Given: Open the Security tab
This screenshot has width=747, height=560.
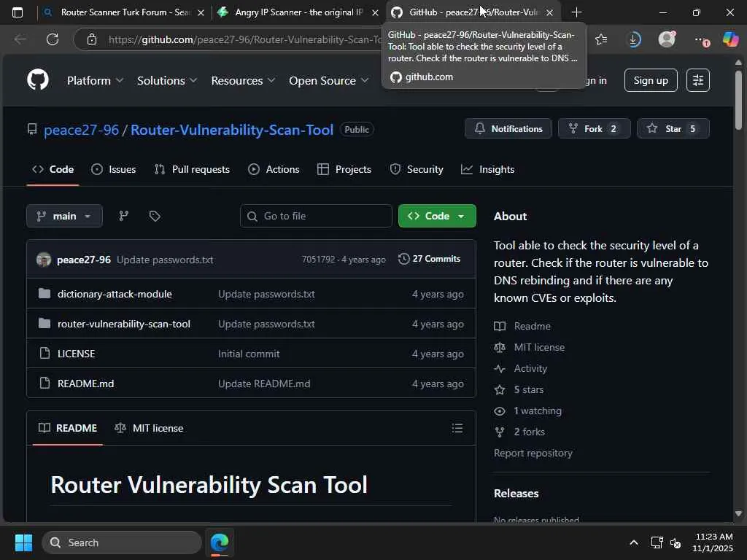Looking at the screenshot, I should [417, 169].
